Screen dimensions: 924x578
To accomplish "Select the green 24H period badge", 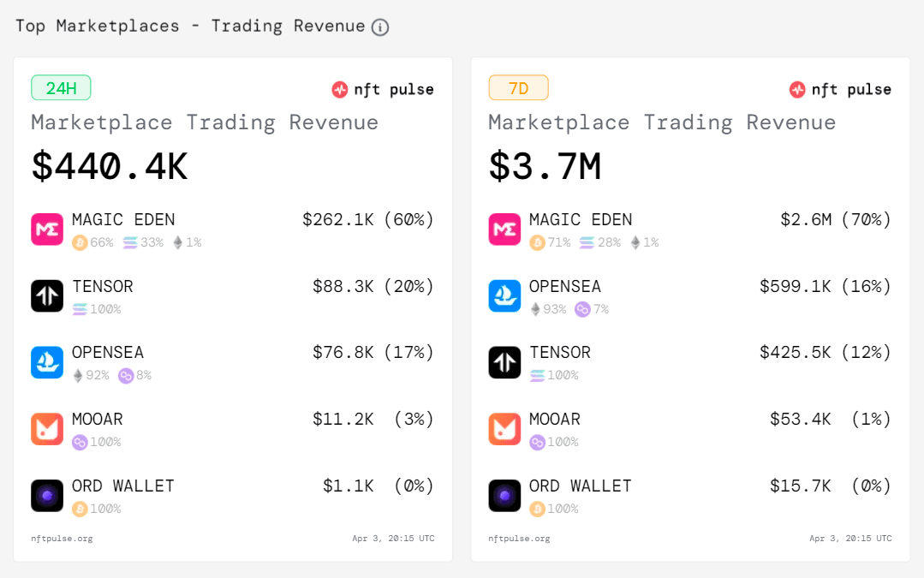I will [61, 88].
